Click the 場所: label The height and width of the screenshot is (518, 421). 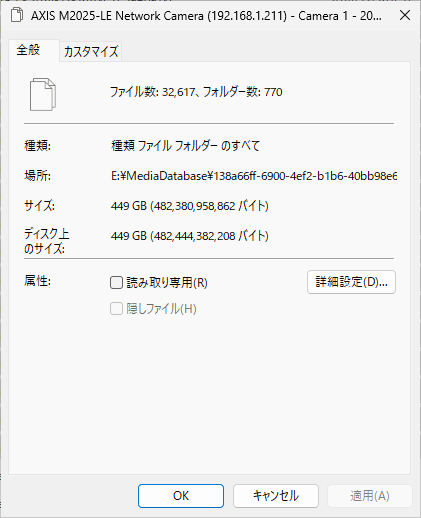point(37,175)
